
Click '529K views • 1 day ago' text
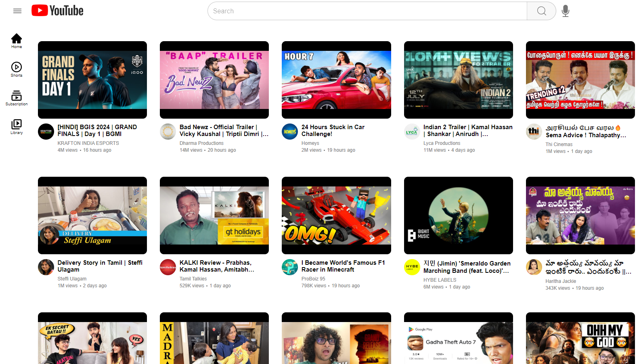click(205, 286)
